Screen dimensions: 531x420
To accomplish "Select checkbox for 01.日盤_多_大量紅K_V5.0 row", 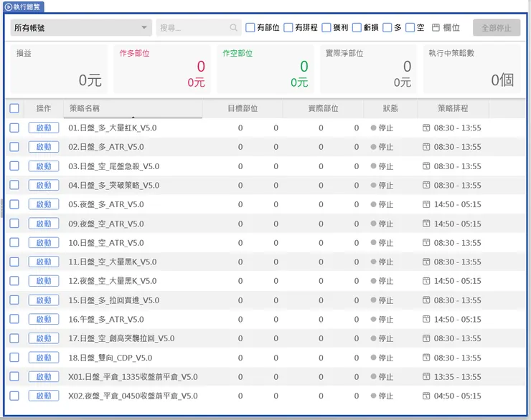I will point(14,128).
